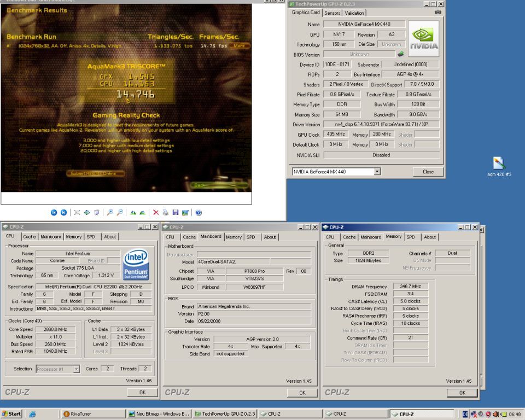This screenshot has width=525, height=420.
Task: Open About tab in middle CPU-Z window
Action: [270, 237]
